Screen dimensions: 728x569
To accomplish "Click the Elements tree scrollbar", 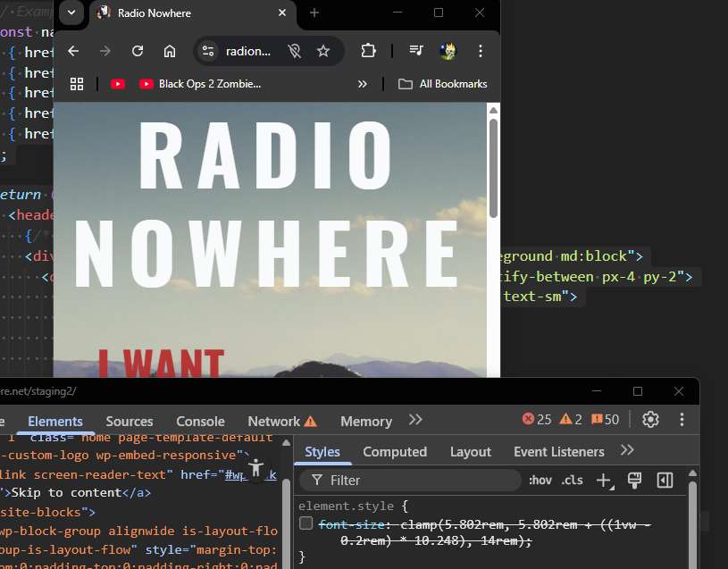I will coord(287,523).
